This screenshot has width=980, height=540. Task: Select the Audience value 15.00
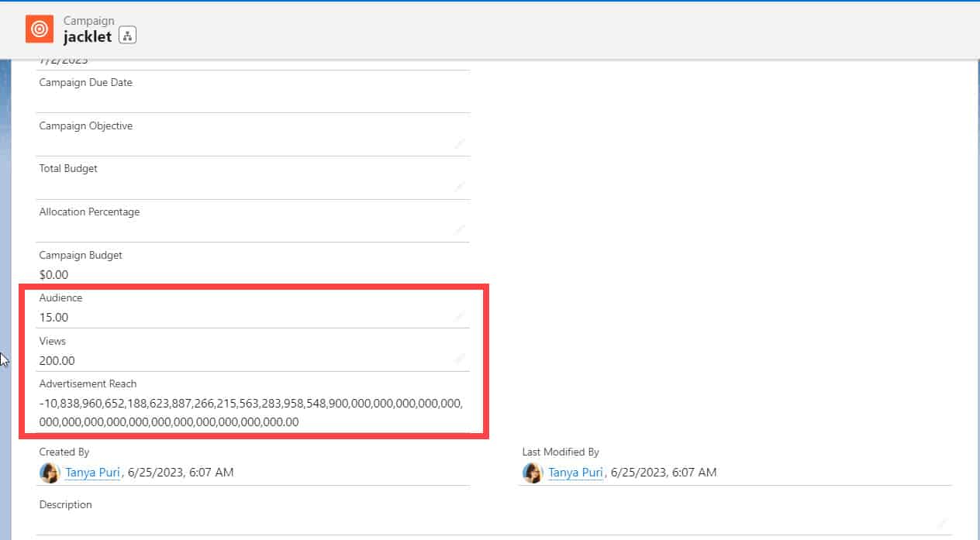pyautogui.click(x=53, y=317)
